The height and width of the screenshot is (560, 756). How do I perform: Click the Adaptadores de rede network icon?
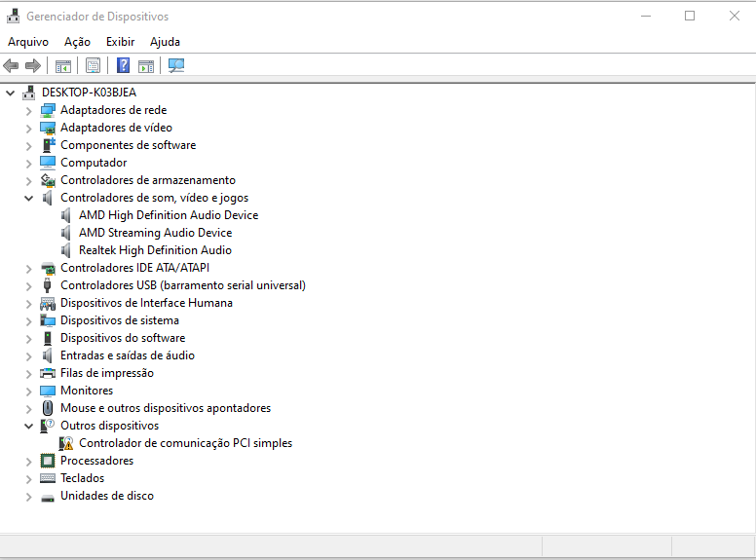coord(48,110)
